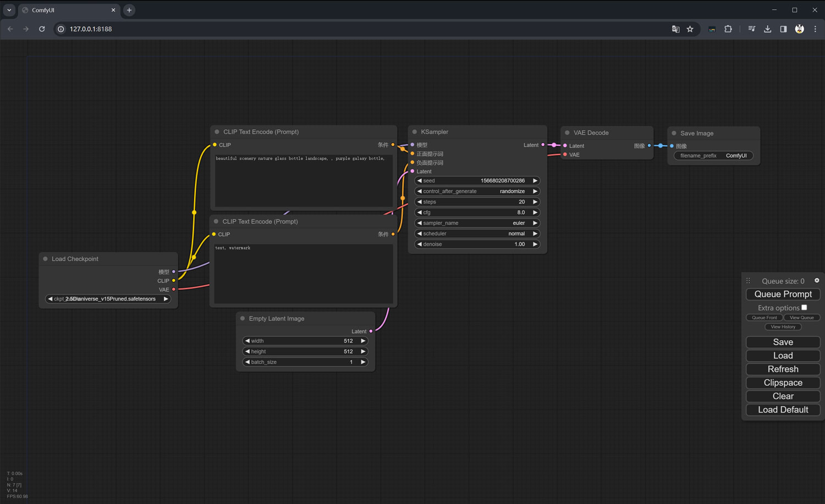Decrease cfg with the left arrow

click(x=419, y=213)
